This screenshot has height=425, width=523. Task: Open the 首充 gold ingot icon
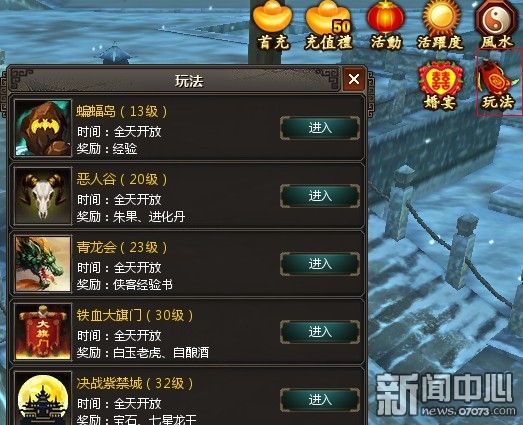click(273, 25)
